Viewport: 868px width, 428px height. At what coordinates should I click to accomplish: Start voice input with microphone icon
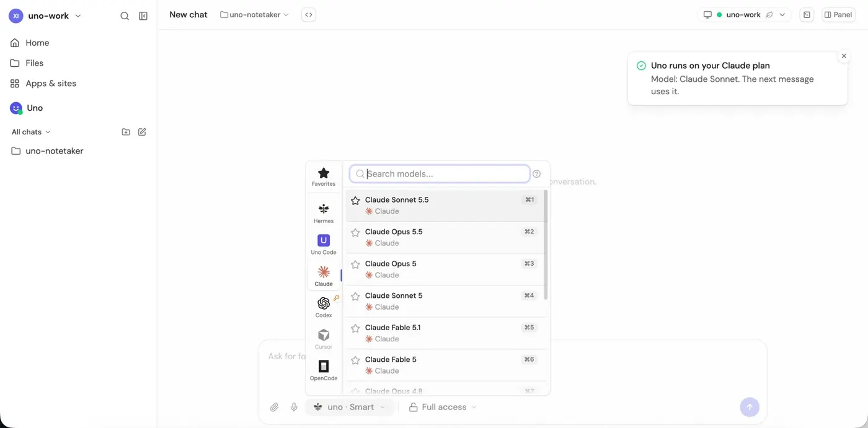click(x=294, y=407)
